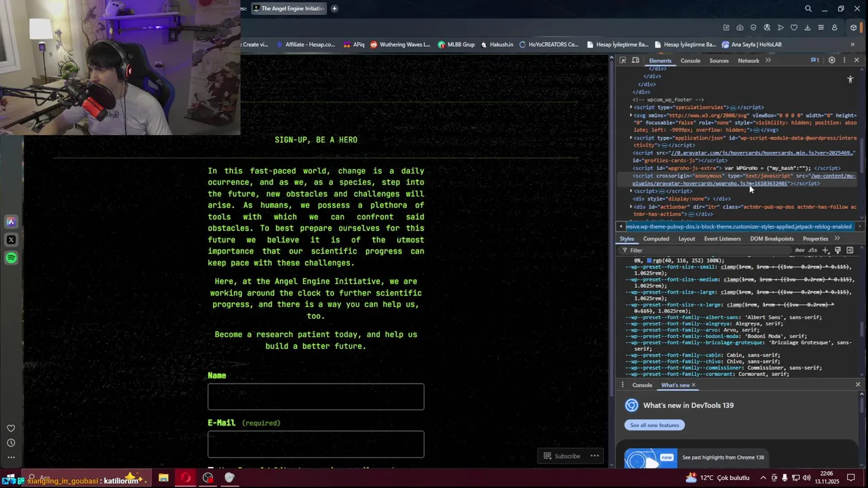Viewport: 868px width, 488px height.
Task: Toggle the device toolbar icon in DevTools
Action: (x=635, y=60)
